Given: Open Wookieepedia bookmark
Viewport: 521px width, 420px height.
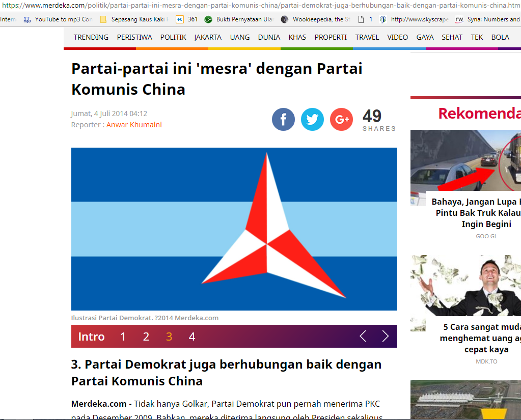Looking at the screenshot, I should [316, 19].
